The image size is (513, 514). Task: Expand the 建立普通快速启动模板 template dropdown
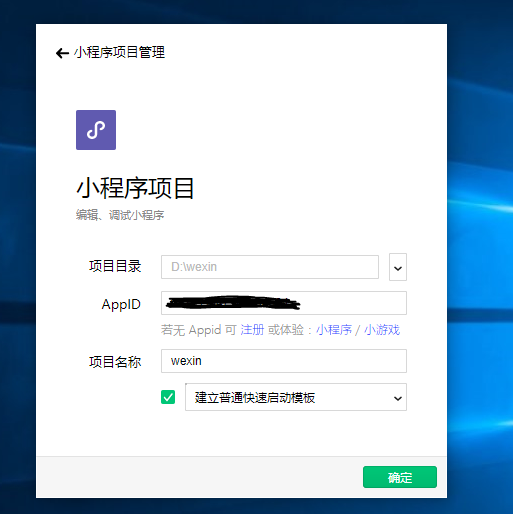click(x=296, y=397)
